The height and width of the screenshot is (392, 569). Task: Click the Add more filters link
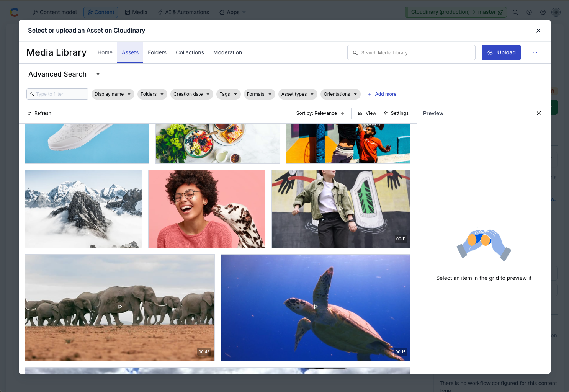(382, 94)
